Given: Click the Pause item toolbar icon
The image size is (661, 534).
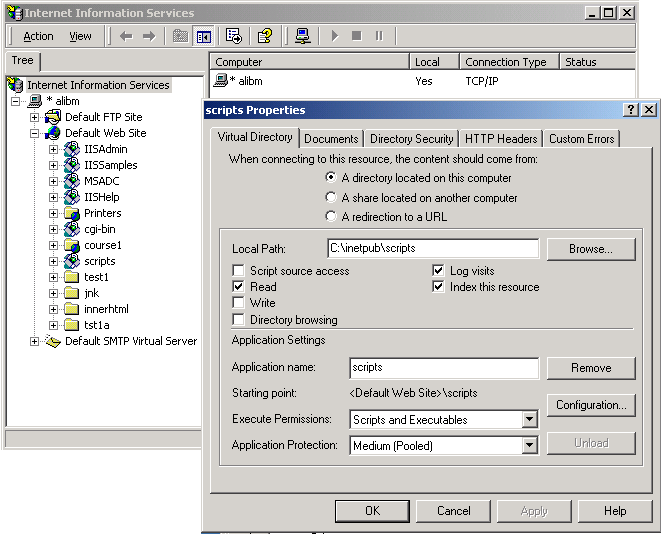Looking at the screenshot, I should click(x=379, y=36).
